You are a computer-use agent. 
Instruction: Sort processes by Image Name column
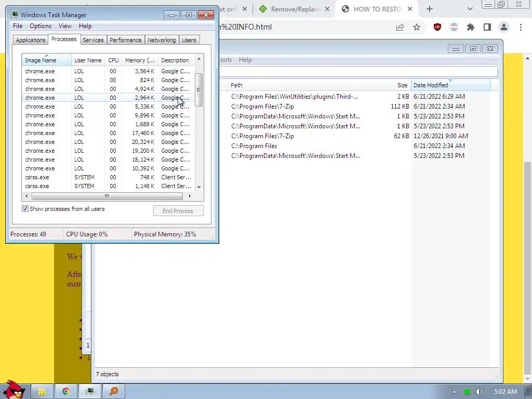pos(47,60)
